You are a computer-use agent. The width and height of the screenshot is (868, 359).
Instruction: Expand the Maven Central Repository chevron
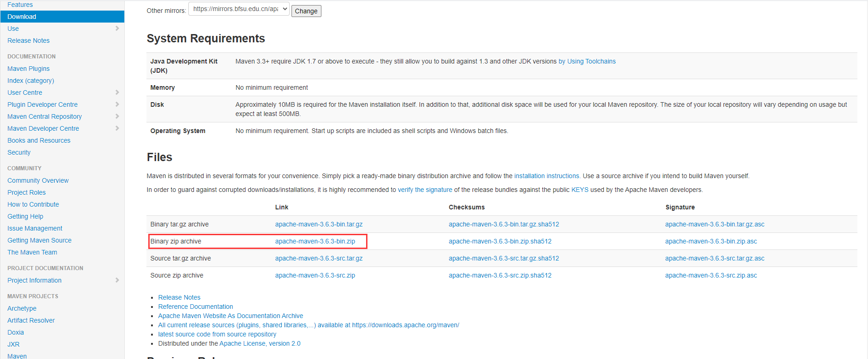click(x=117, y=116)
